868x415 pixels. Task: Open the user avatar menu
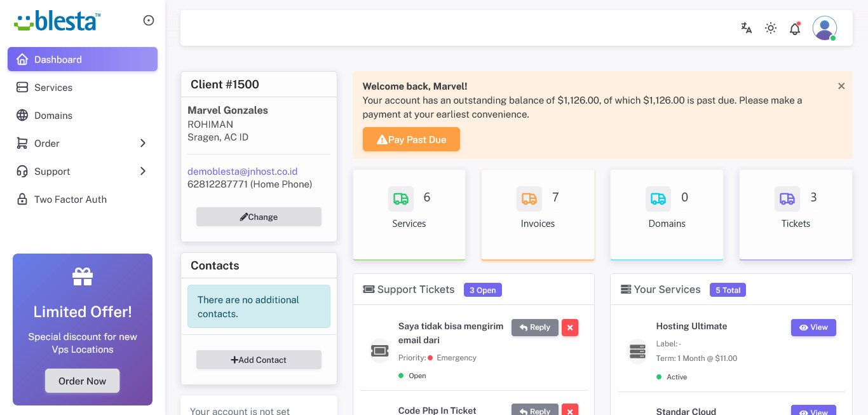(x=824, y=28)
